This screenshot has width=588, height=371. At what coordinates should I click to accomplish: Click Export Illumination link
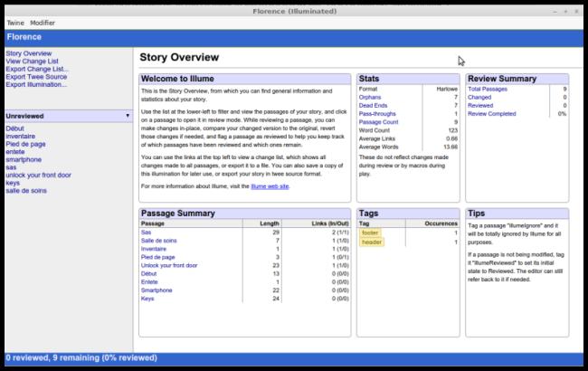point(36,84)
